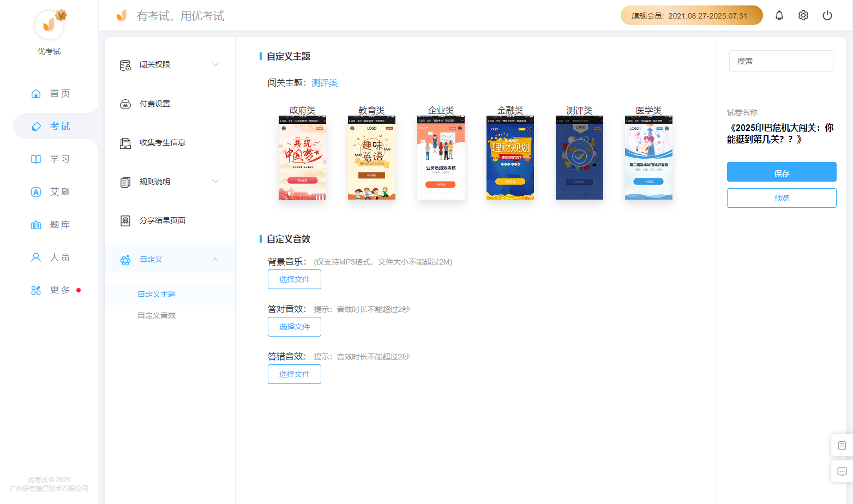Click the 预览 button
Screen dimensions: 853x504
[782, 198]
